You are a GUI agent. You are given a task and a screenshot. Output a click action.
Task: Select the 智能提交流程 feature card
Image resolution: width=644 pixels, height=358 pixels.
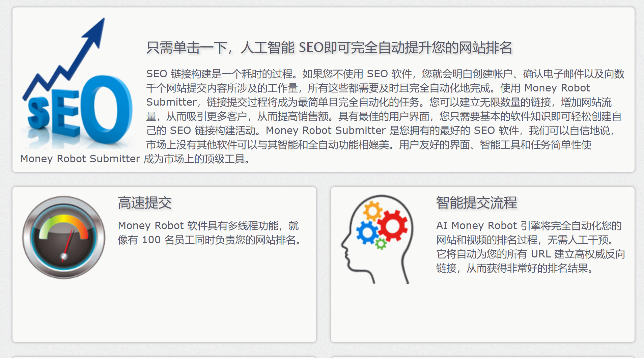(482, 263)
